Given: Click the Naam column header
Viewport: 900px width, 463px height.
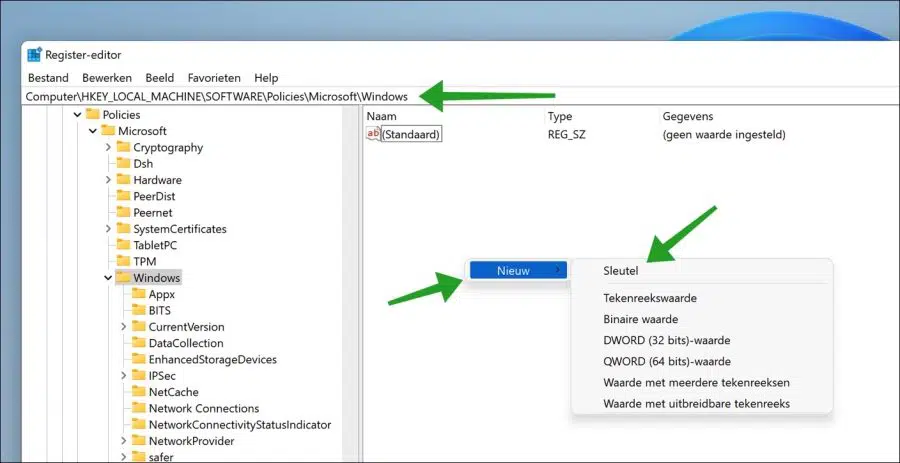Looking at the screenshot, I should tap(382, 116).
